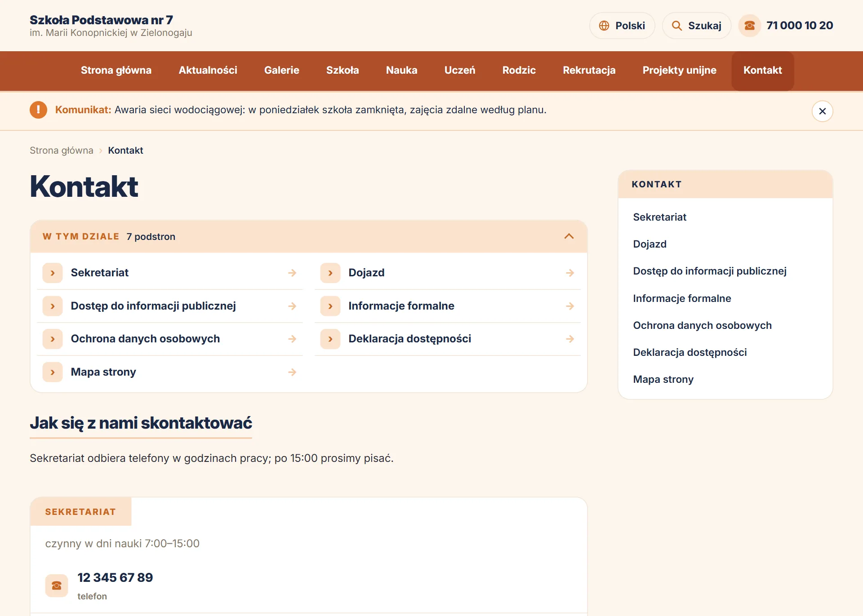
Task: Click chevron icon beside Deklaracja dostępności
Action: [330, 339]
